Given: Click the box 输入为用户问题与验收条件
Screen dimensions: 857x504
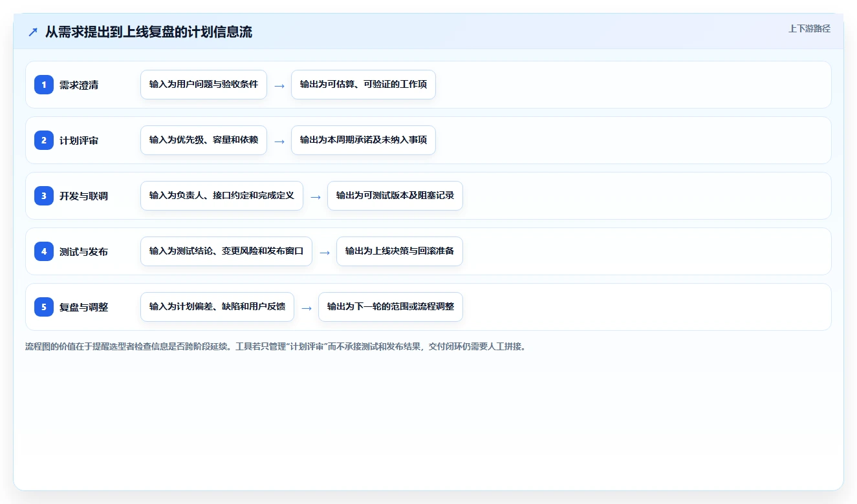Looking at the screenshot, I should tap(204, 85).
